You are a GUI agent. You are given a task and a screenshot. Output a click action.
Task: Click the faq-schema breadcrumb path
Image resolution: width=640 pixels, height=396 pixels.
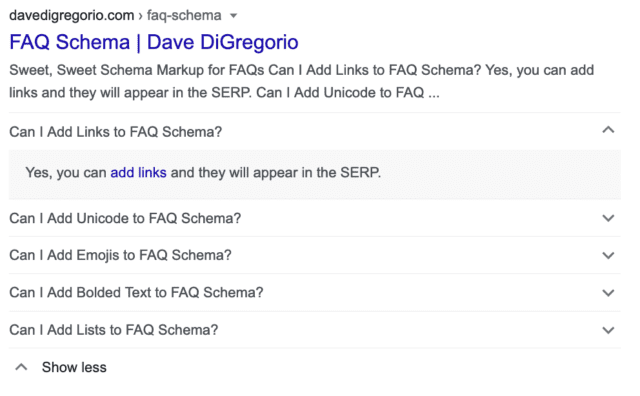click(x=184, y=16)
